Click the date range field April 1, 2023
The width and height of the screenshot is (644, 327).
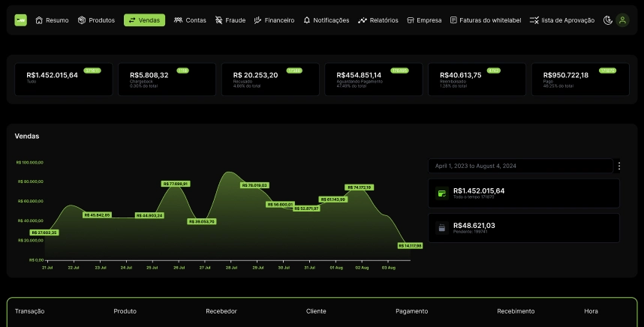click(x=521, y=166)
